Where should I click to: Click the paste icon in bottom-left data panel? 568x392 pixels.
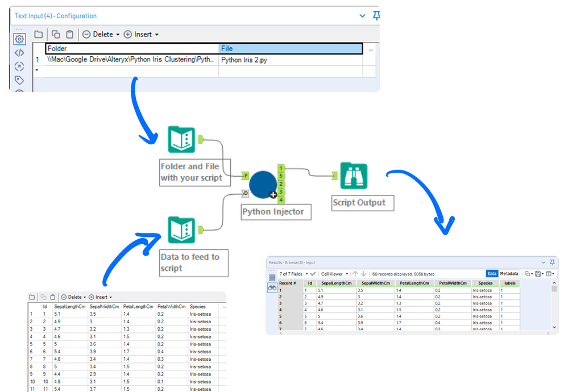point(52,297)
